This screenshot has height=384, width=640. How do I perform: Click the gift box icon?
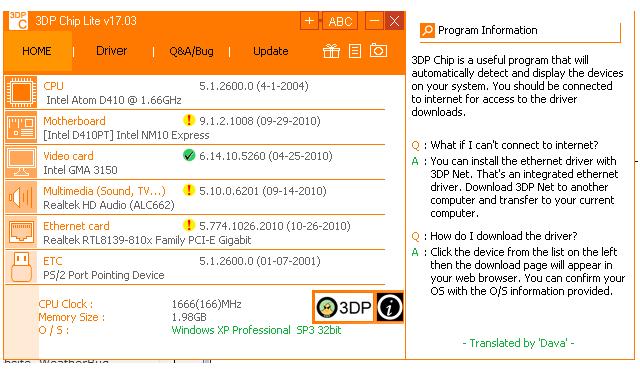point(331,51)
